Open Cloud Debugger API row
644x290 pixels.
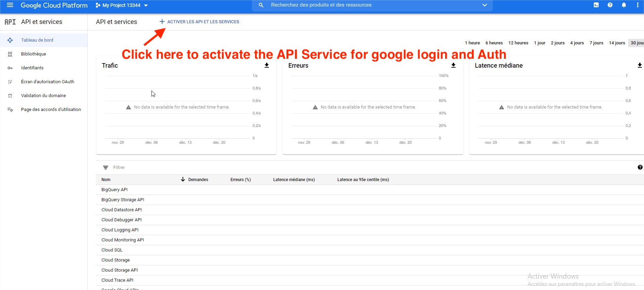(370, 220)
